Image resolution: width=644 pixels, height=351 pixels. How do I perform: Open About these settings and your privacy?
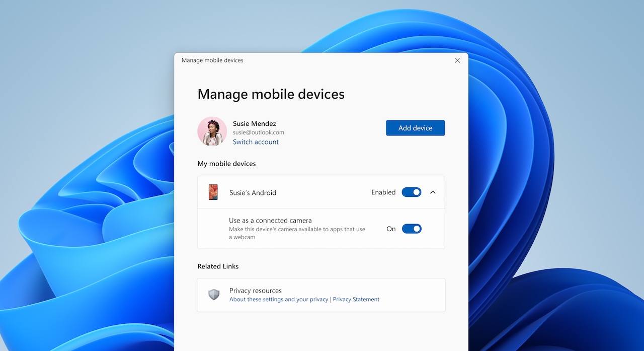279,299
